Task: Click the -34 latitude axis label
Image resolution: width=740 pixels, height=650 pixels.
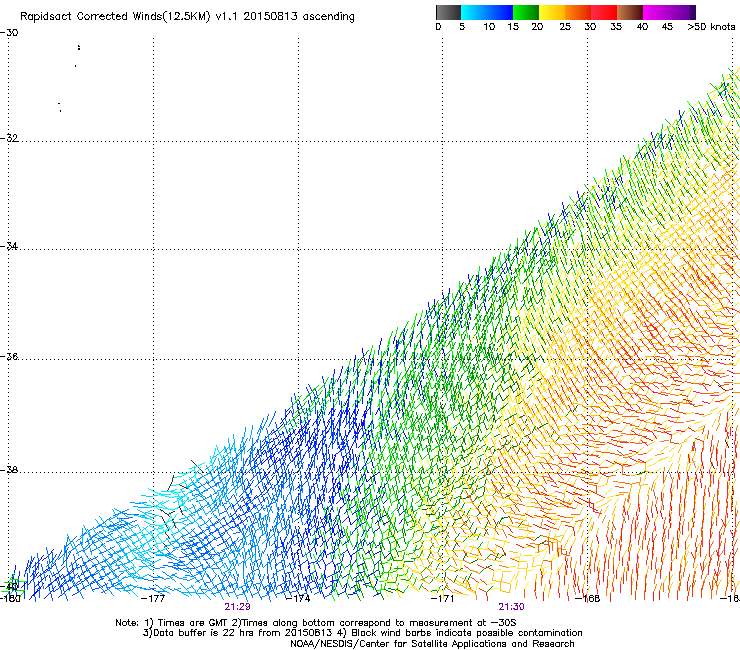Action: coord(9,246)
